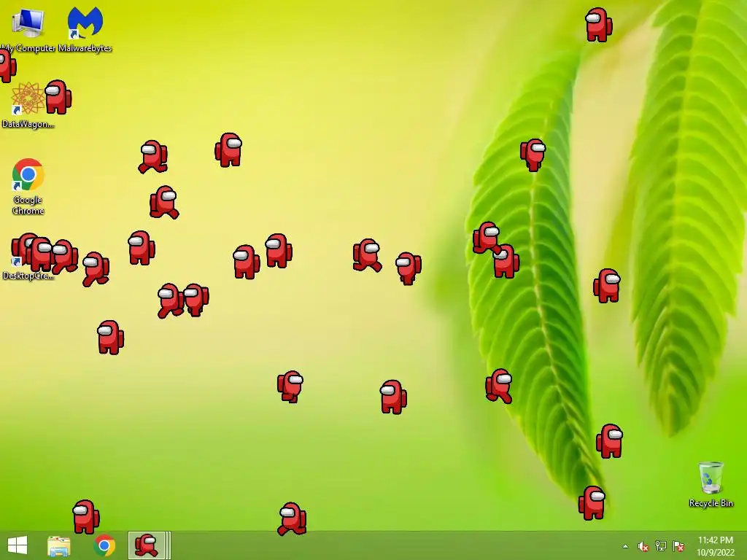Viewport: 747px width, 560px height.
Task: Open the network status tray icon
Action: click(661, 545)
